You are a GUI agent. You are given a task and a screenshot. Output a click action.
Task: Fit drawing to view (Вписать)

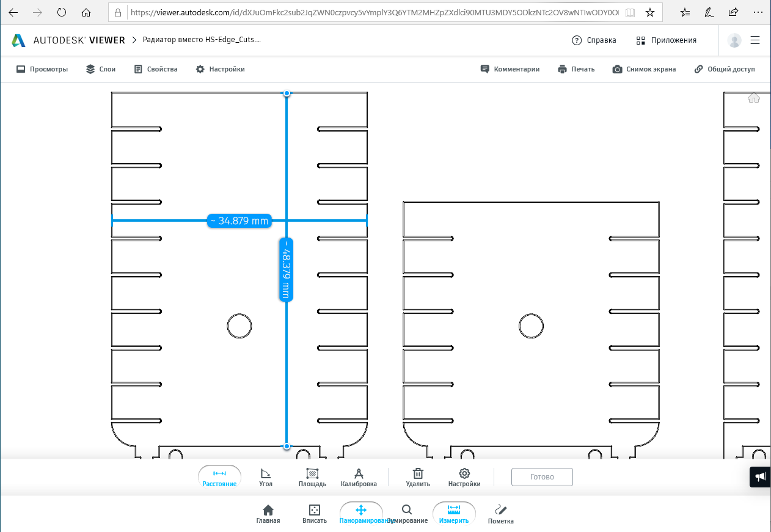pos(315,514)
